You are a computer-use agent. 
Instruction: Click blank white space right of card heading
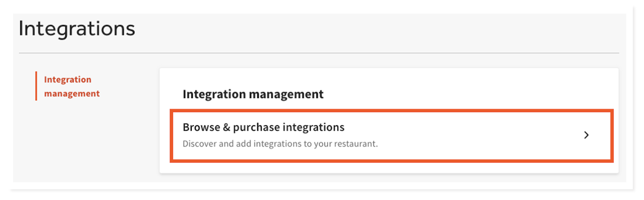tap(467, 93)
